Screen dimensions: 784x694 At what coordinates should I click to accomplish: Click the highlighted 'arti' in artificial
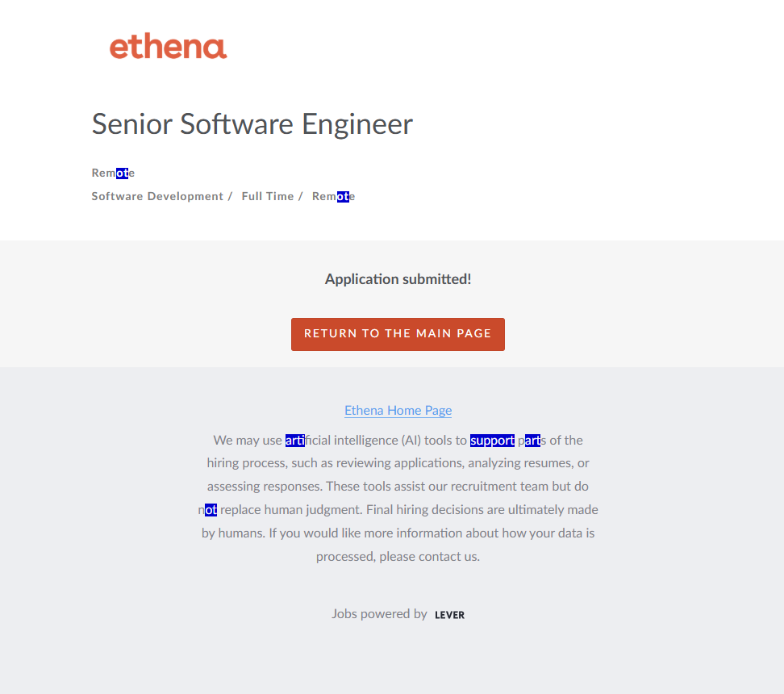pyautogui.click(x=294, y=441)
